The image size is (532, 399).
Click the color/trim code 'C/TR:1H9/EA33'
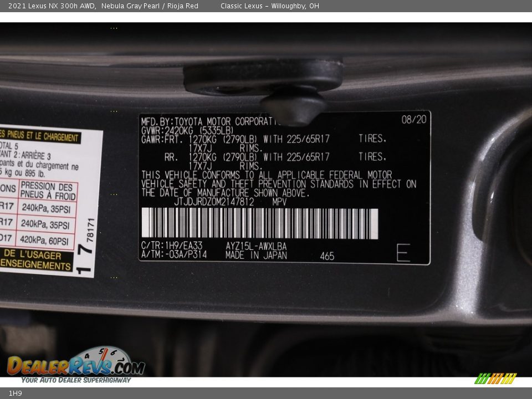(172, 245)
